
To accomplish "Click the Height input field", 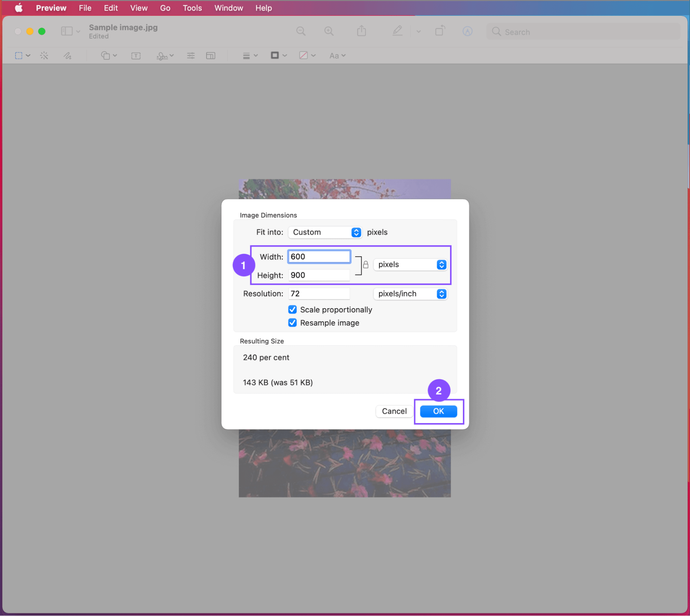I will tap(319, 275).
